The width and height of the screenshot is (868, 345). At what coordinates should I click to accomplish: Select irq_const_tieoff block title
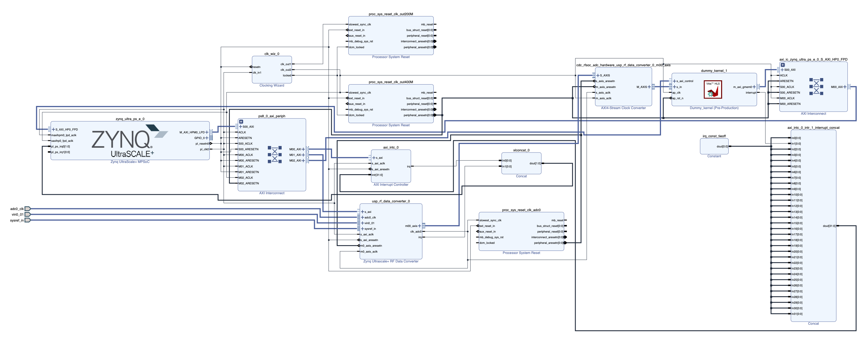click(x=714, y=136)
